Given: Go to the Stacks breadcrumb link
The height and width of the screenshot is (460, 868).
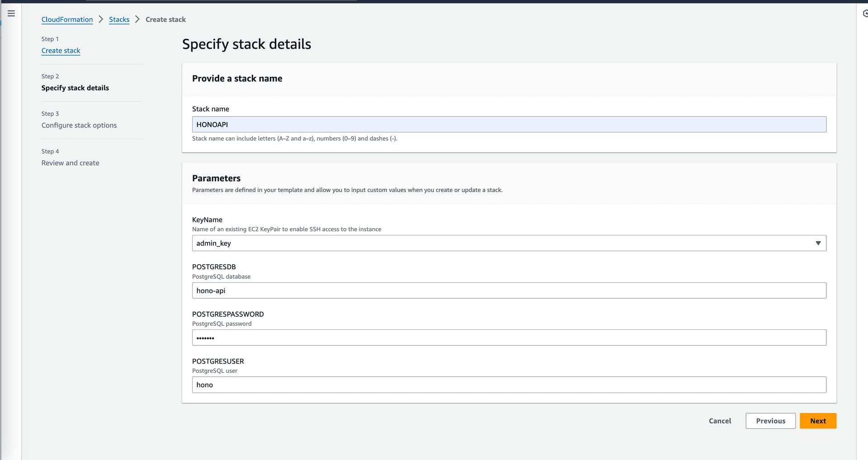Looking at the screenshot, I should [119, 19].
